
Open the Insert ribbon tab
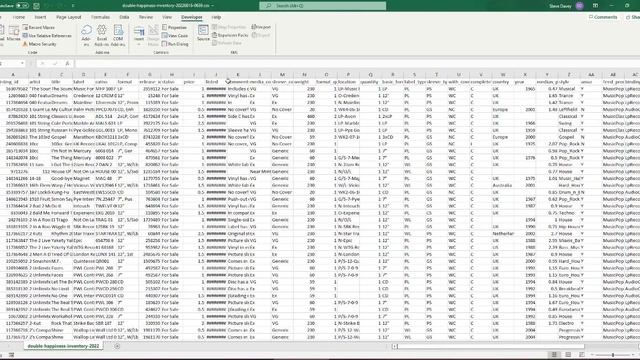pos(40,17)
